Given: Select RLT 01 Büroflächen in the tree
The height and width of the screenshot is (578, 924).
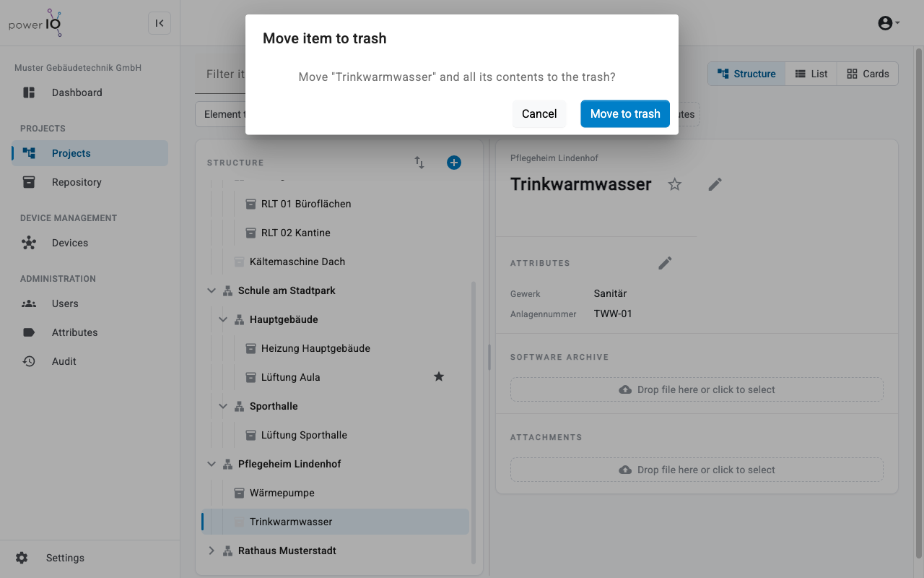Looking at the screenshot, I should coord(335,204).
